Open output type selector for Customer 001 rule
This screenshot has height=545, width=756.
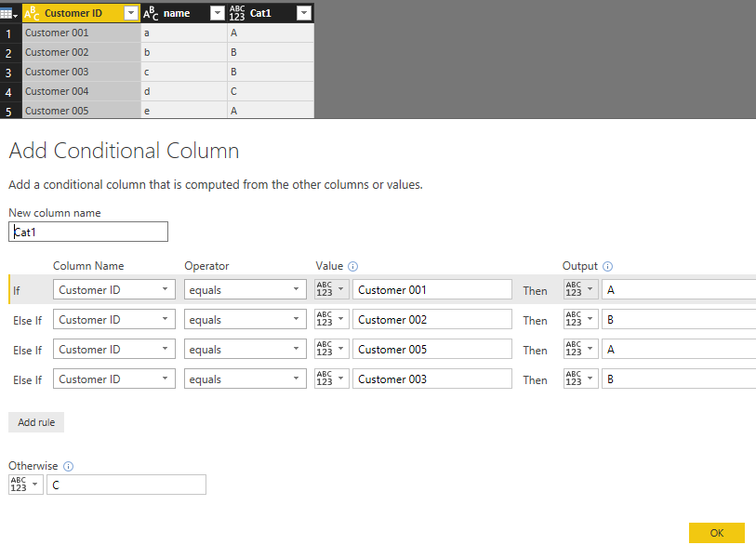coord(580,289)
